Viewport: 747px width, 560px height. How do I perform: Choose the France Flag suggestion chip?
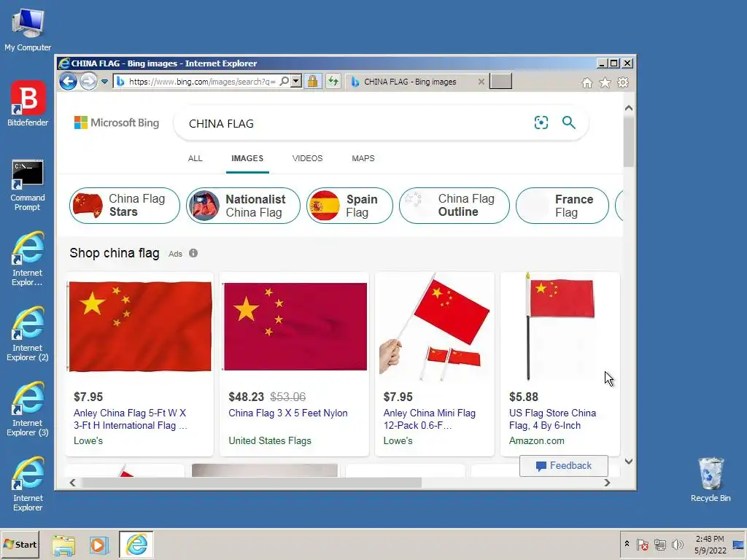coord(562,206)
